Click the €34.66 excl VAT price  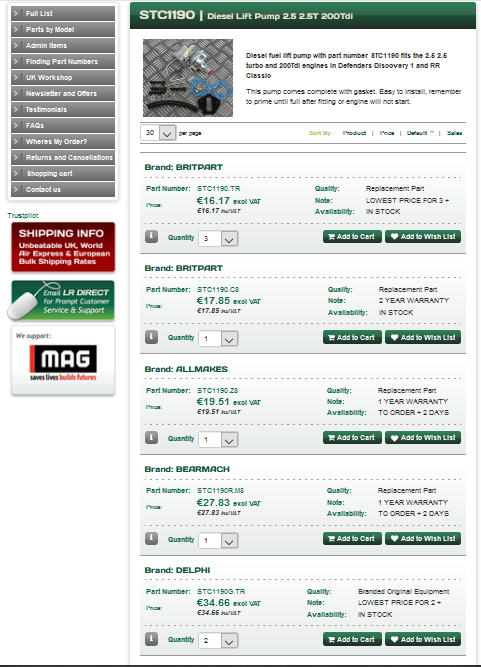pyautogui.click(x=228, y=603)
